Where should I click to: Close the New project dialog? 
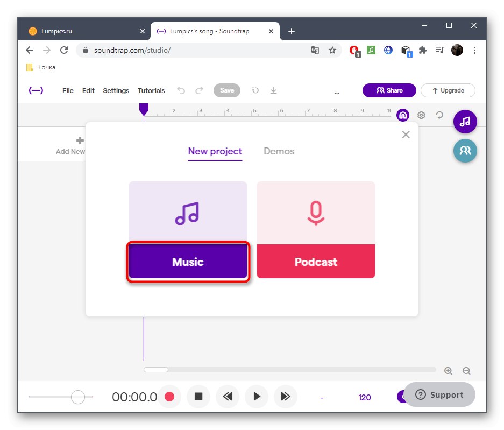pos(406,135)
